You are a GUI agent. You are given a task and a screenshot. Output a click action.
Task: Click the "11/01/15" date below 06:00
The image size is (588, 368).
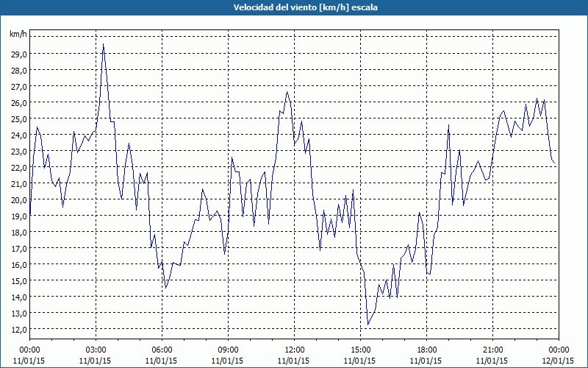coord(161,361)
